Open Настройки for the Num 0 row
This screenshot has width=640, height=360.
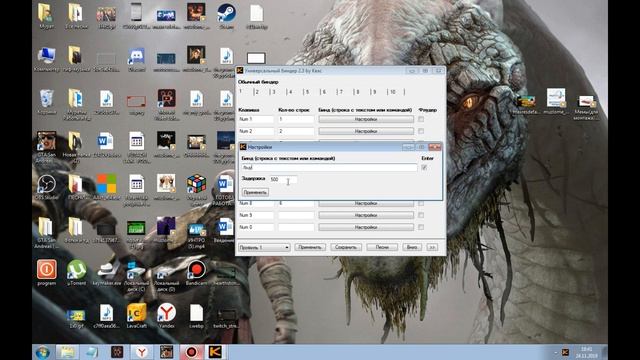(x=366, y=227)
